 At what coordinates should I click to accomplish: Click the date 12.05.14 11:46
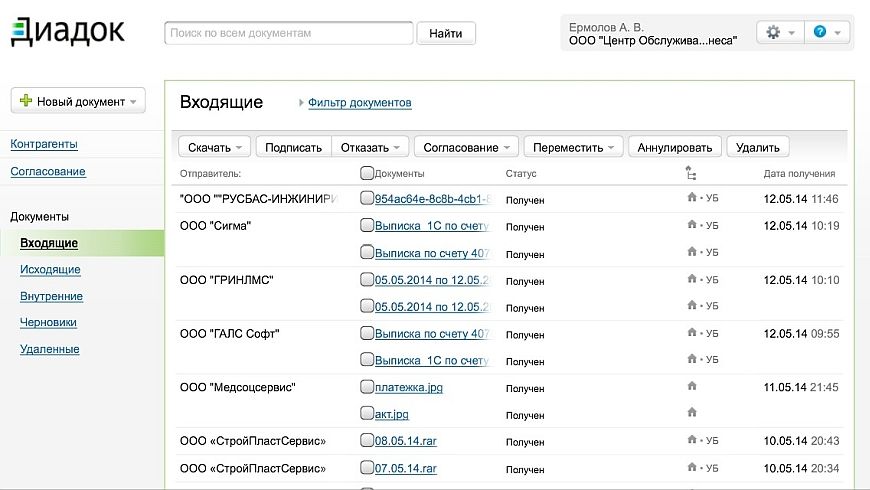tap(801, 199)
